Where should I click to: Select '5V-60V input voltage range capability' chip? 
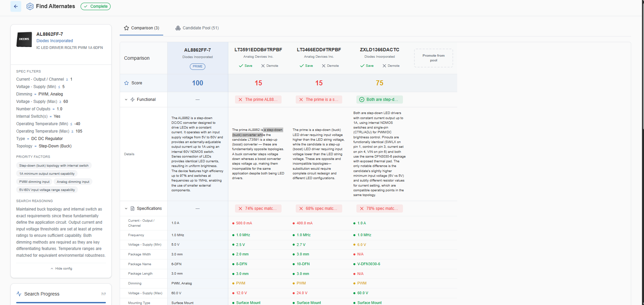click(x=47, y=190)
